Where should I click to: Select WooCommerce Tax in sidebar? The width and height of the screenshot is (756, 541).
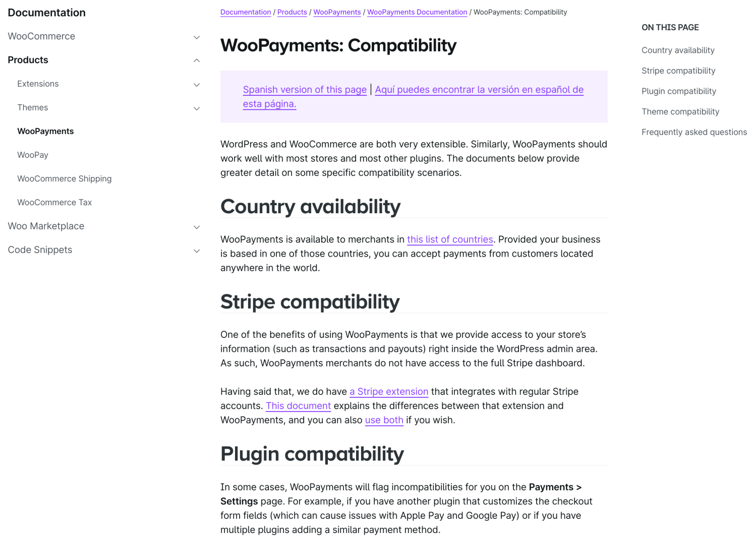(54, 202)
